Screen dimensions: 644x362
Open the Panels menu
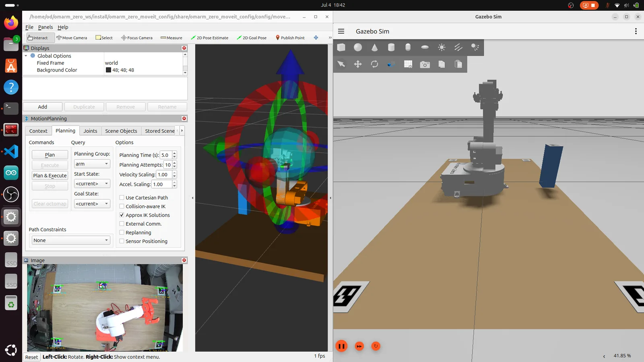point(45,27)
